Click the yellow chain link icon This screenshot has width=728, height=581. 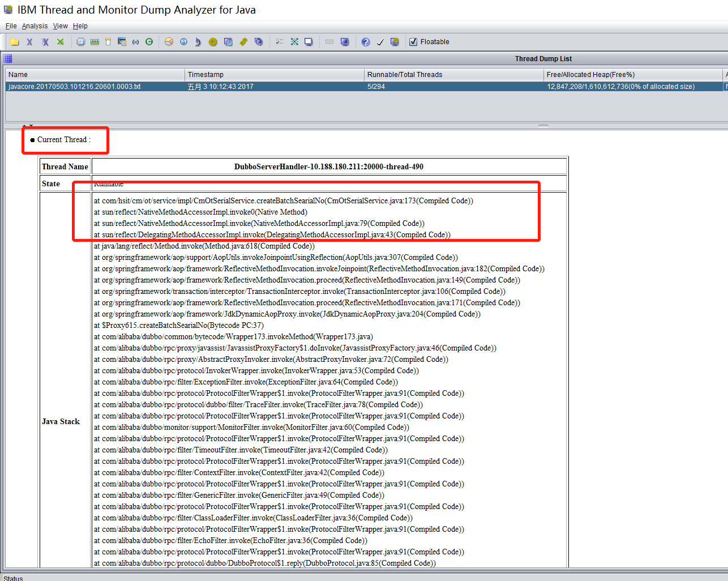click(x=243, y=42)
